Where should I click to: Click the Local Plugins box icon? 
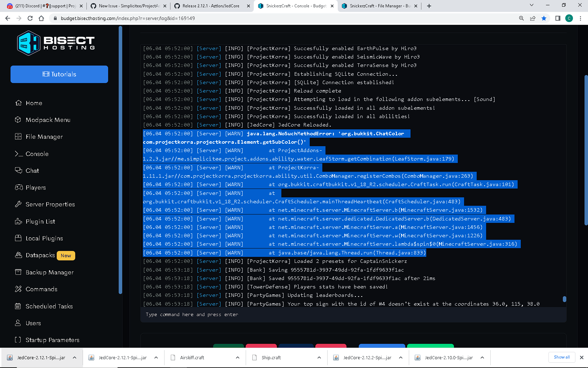(18, 238)
